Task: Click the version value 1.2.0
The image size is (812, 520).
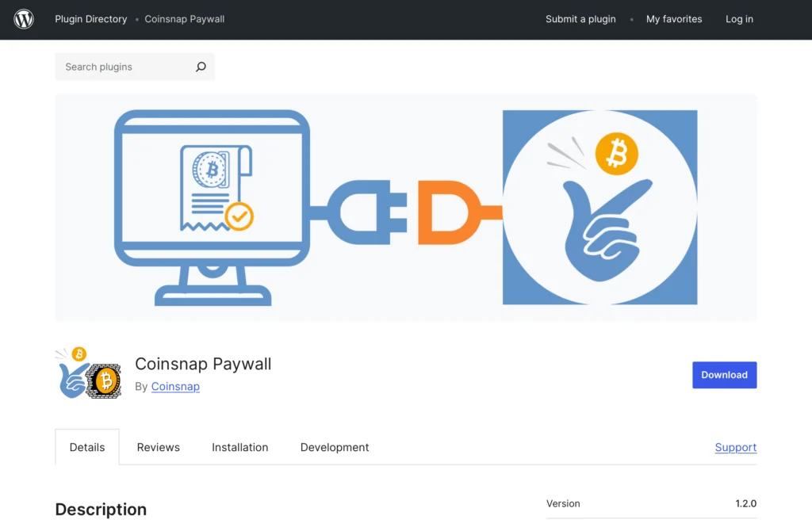Action: tap(745, 503)
